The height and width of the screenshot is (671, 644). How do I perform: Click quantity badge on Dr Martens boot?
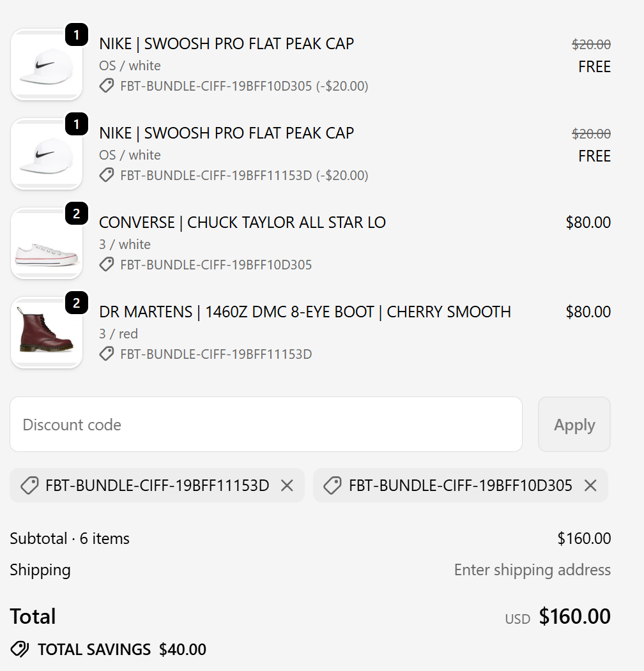[77, 303]
